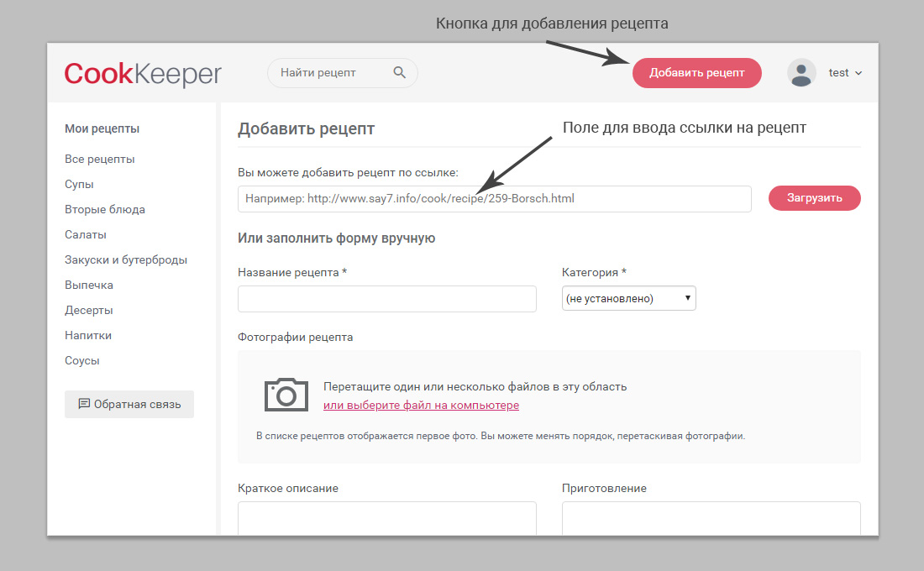
Task: Open Все рецепты in sidebar
Action: click(x=100, y=159)
